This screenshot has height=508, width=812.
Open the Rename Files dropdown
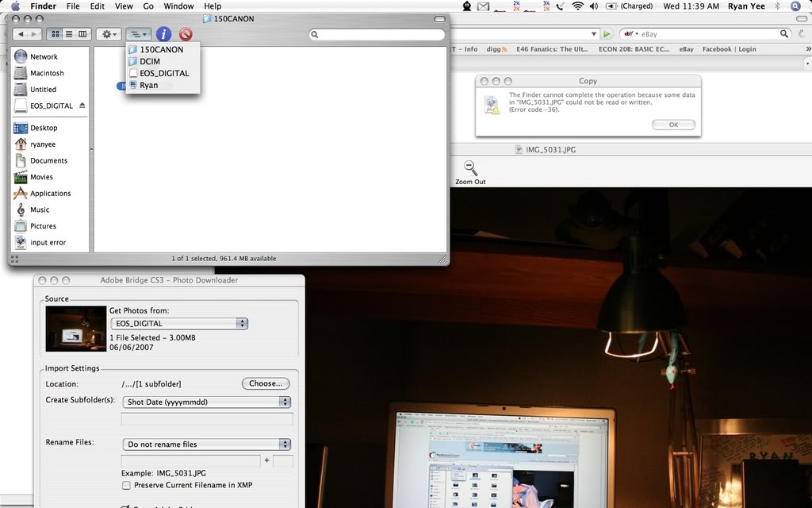pyautogui.click(x=207, y=444)
